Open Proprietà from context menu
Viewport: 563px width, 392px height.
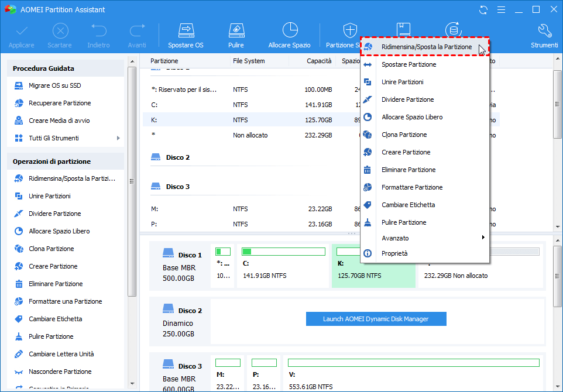point(425,254)
